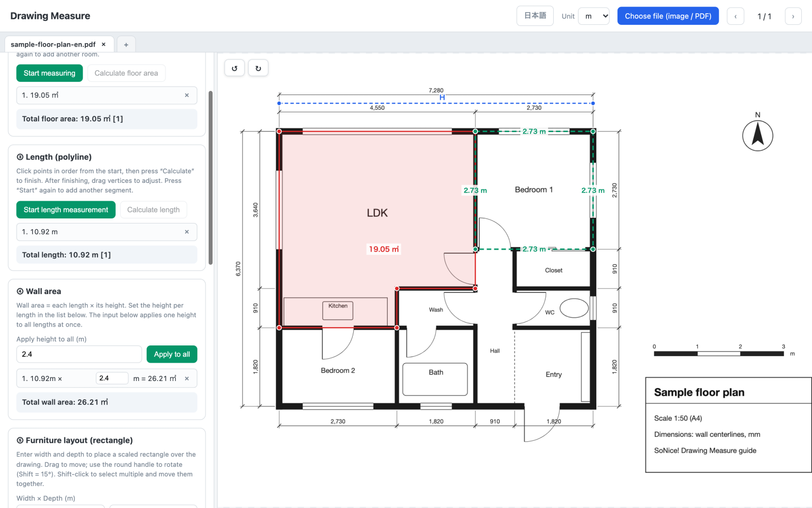Click Start measuring button

point(49,73)
